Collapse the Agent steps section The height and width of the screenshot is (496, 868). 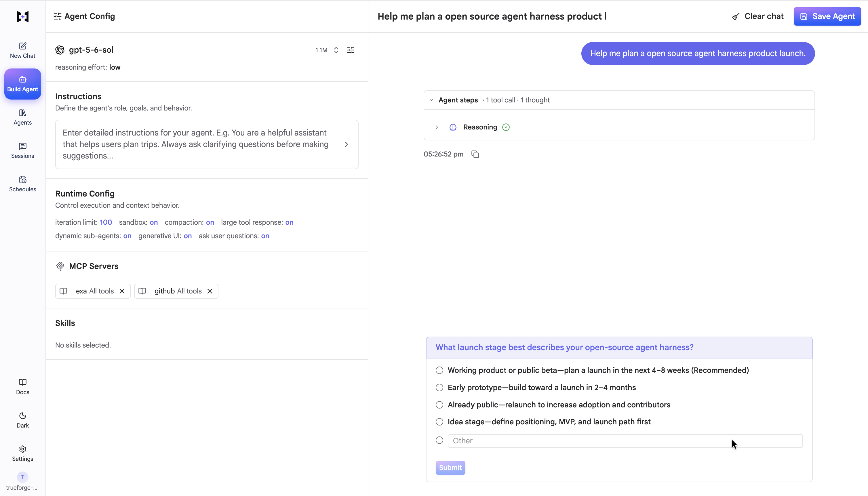click(x=431, y=100)
